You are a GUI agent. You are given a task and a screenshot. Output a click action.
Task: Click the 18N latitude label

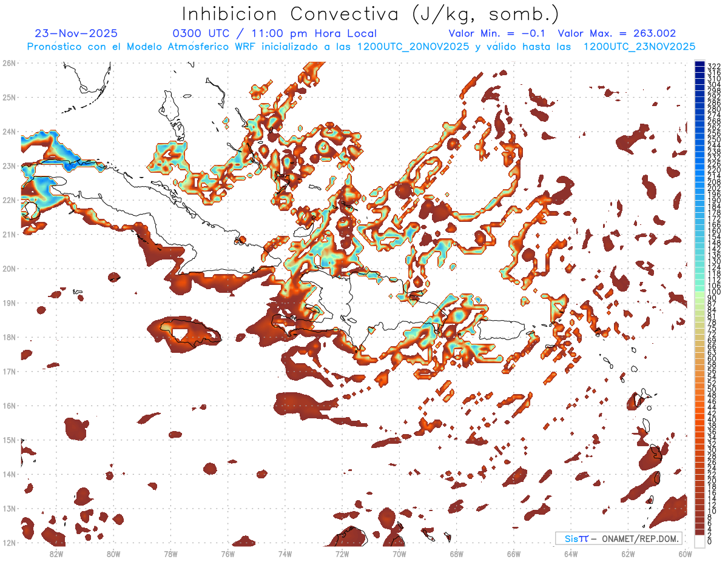(x=8, y=337)
